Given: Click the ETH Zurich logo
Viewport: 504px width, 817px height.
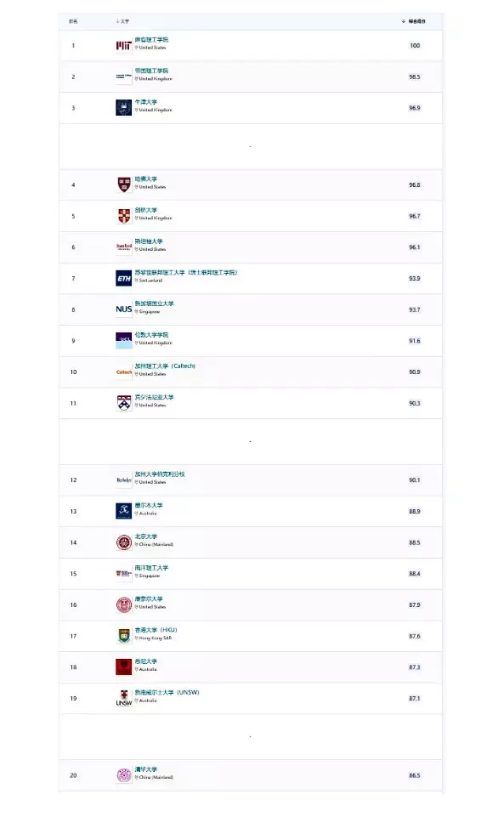Looking at the screenshot, I should click(123, 278).
